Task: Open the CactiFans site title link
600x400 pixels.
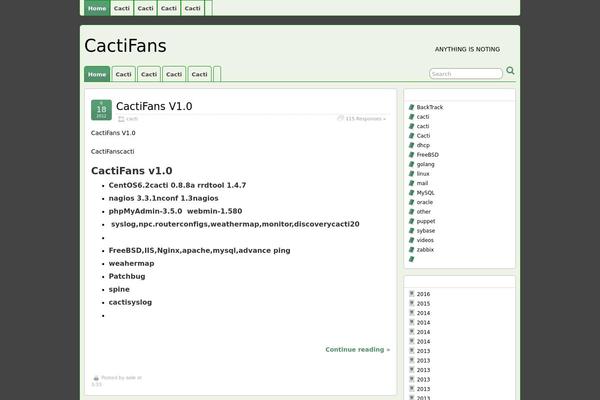Action: (x=125, y=46)
